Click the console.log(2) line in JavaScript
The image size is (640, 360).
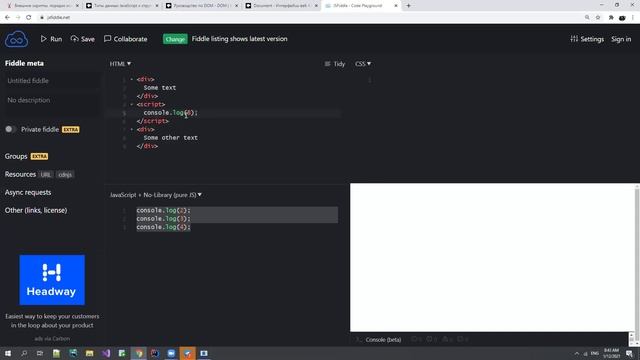point(163,210)
